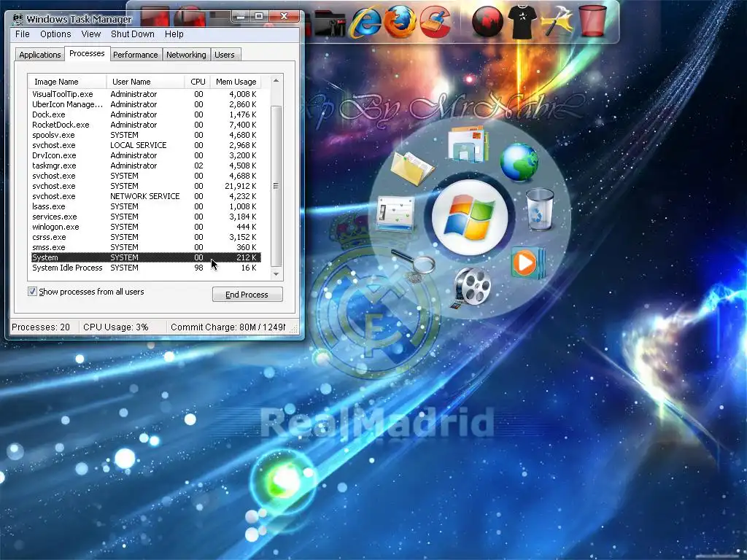Viewport: 747px width, 560px height.
Task: Select the System Idle Process row
Action: [145, 268]
